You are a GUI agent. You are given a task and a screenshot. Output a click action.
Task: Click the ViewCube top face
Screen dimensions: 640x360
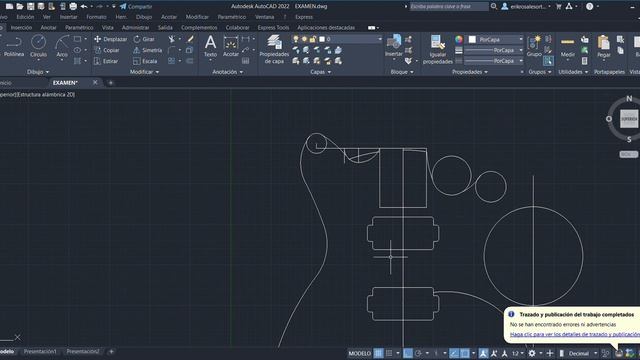point(629,119)
